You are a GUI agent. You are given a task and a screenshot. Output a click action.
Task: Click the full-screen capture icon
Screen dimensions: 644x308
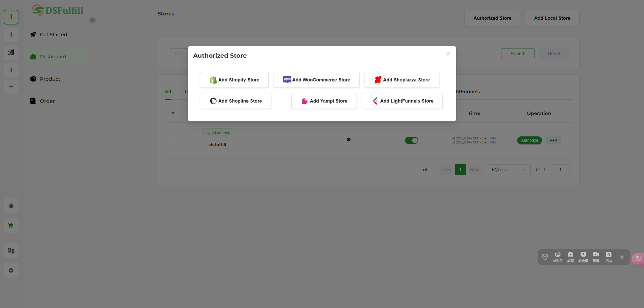tap(583, 257)
